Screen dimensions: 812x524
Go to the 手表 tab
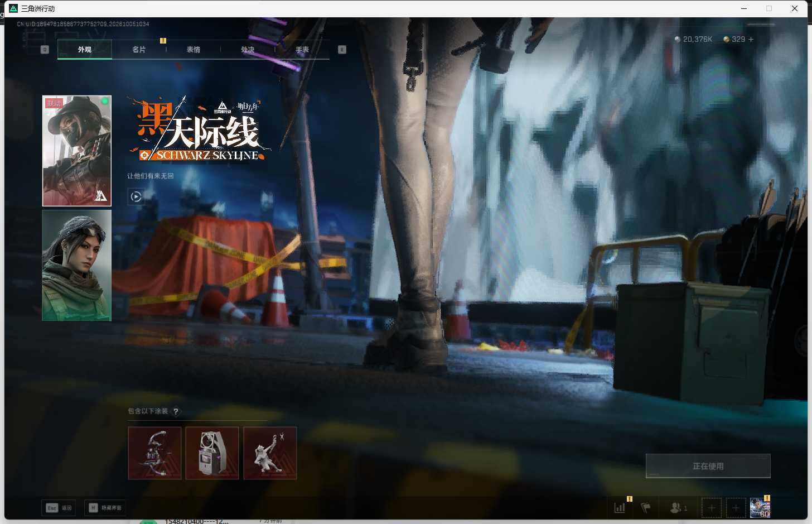pos(302,50)
